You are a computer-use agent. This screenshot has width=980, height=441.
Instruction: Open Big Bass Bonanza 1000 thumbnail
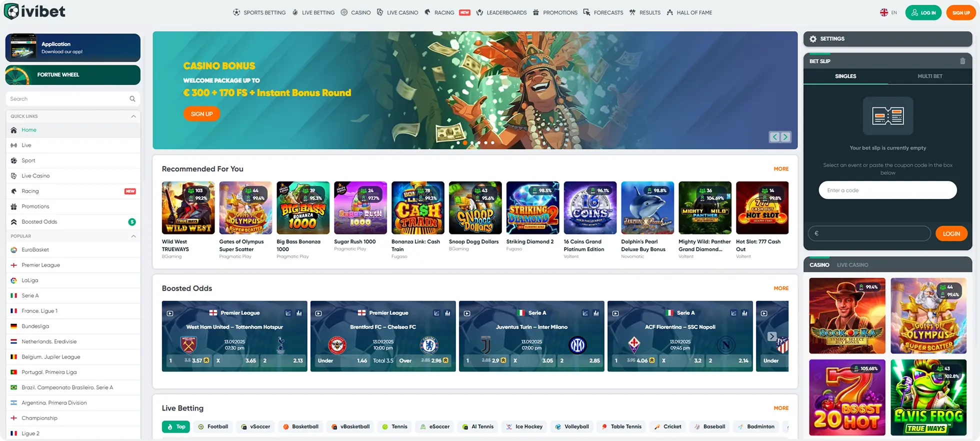(303, 207)
